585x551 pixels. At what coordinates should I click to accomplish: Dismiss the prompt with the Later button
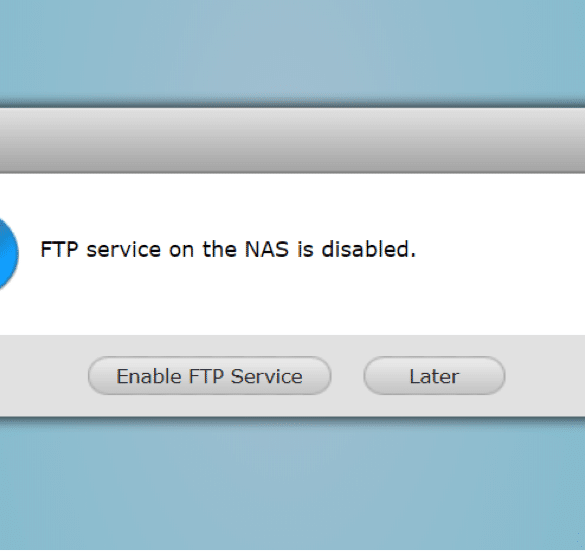pyautogui.click(x=434, y=376)
